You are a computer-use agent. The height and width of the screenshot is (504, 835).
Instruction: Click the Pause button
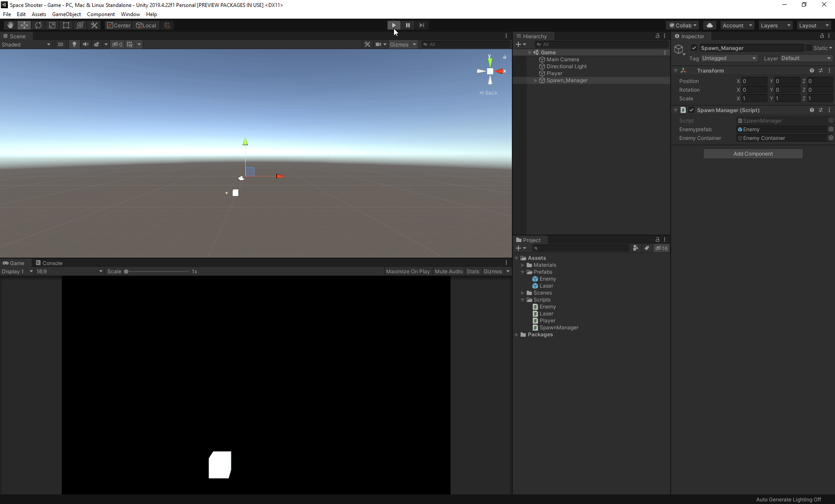coord(407,25)
